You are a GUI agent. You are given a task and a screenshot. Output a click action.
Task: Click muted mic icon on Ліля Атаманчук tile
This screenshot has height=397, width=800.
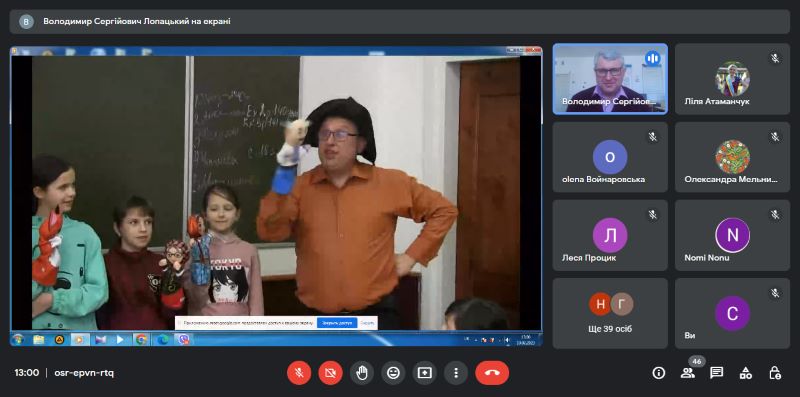(775, 58)
